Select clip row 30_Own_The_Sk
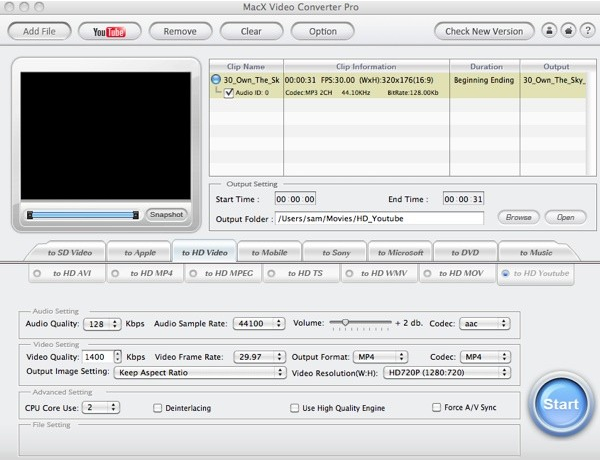The height and width of the screenshot is (460, 600). [x=398, y=80]
